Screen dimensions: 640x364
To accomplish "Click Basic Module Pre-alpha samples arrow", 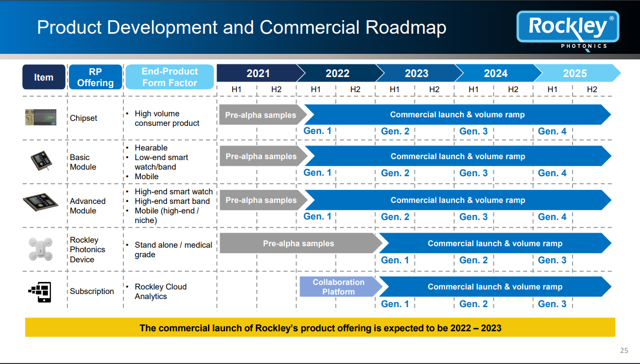I will pyautogui.click(x=262, y=156).
